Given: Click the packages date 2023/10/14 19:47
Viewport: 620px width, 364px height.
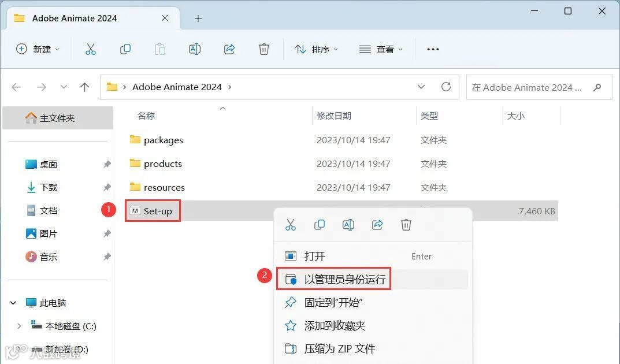Looking at the screenshot, I should (x=353, y=140).
